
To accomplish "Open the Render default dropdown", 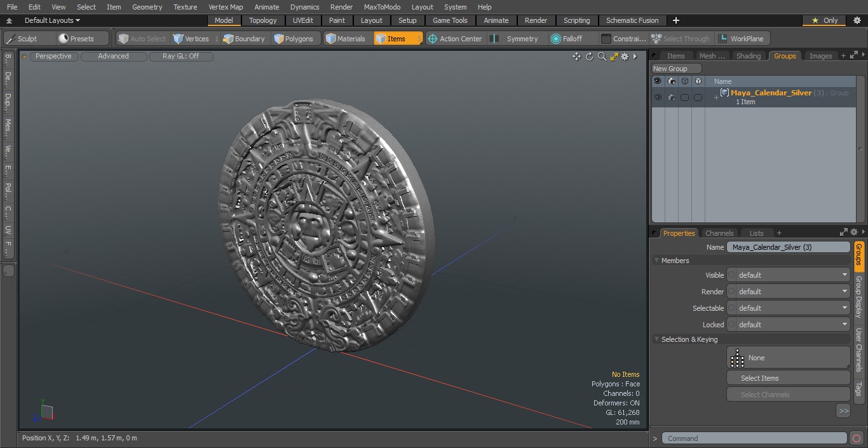I will pyautogui.click(x=788, y=292).
